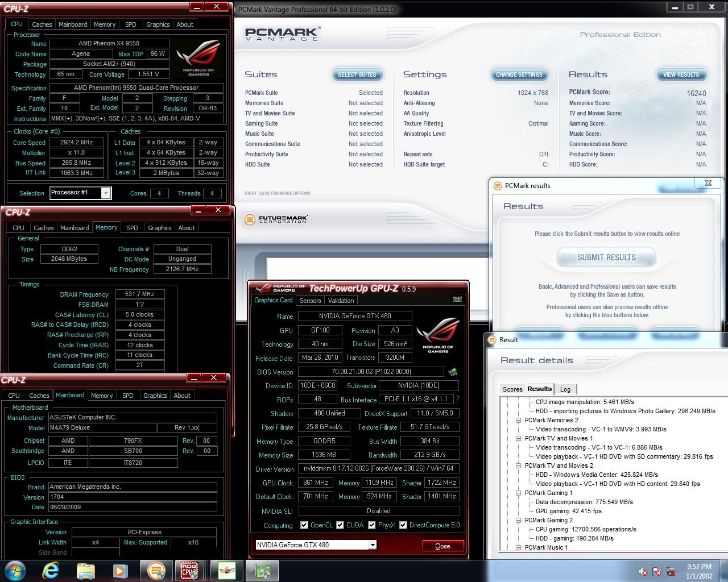728x582 pixels.
Task: Click the mainboard model M4A79 Deluxe
Action: 102,428
